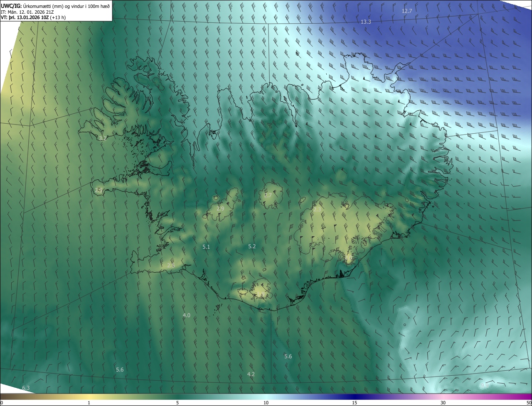Click the yellow region of the color scale
The image size is (532, 406).
point(89,397)
